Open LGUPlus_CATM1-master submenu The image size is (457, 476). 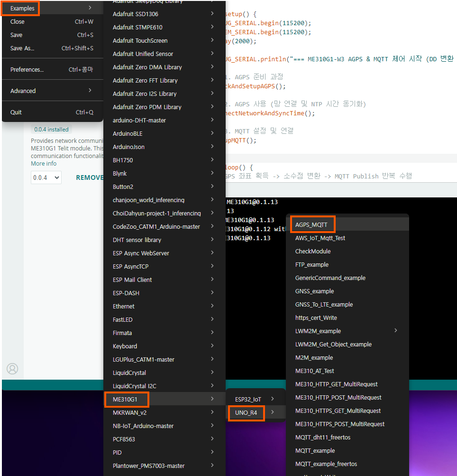165,360
